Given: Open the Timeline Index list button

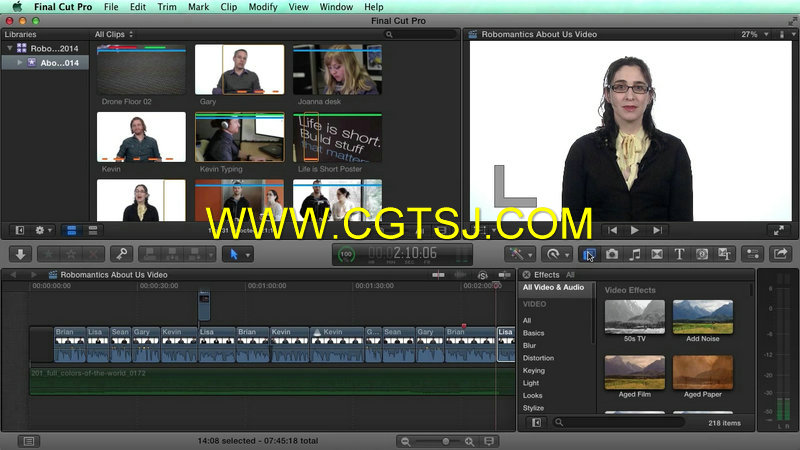Looking at the screenshot, I should 29,441.
